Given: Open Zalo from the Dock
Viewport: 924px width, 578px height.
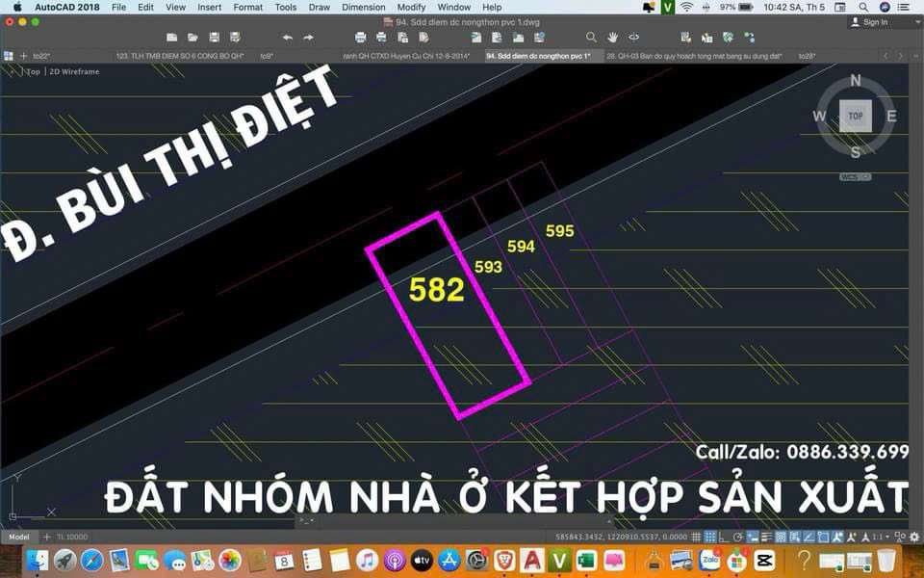Looking at the screenshot, I should pyautogui.click(x=711, y=560).
